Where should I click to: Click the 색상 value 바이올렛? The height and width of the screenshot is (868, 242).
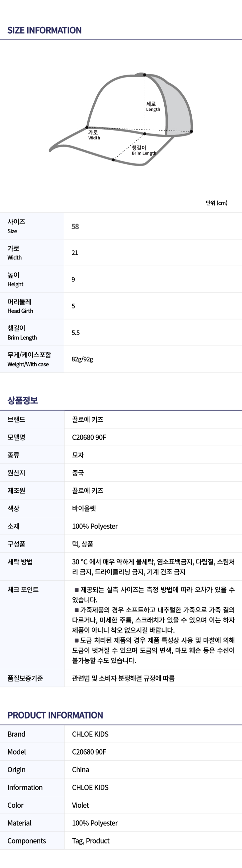84,508
